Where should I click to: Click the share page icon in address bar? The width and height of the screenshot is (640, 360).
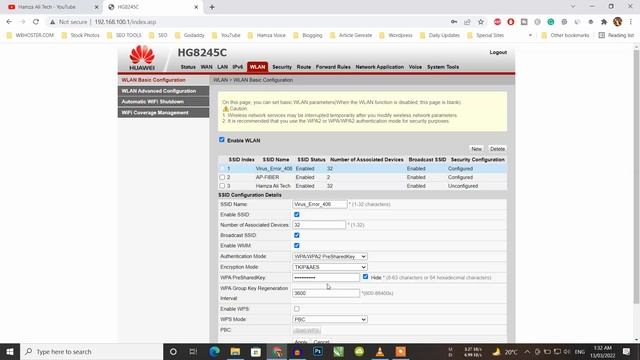467,22
